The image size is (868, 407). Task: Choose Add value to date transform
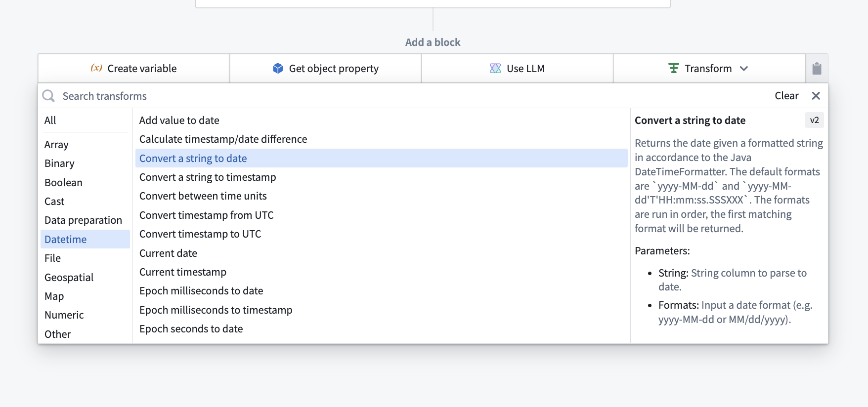coord(381,121)
